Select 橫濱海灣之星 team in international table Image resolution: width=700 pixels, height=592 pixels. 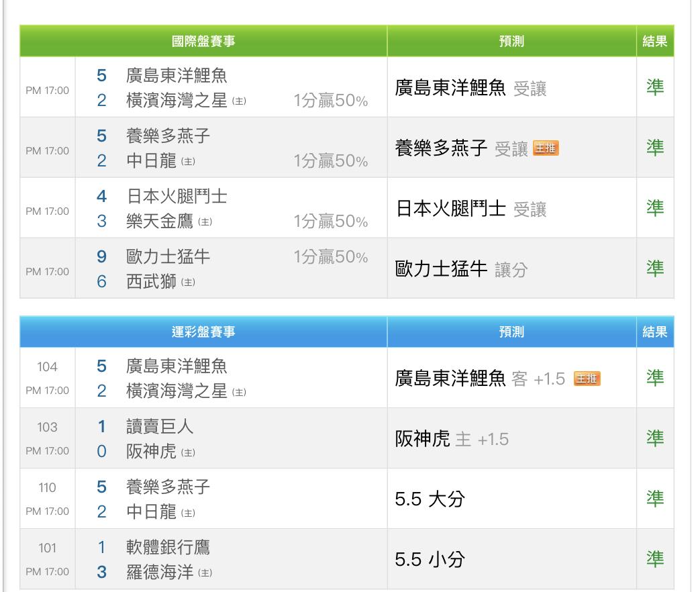click(177, 100)
